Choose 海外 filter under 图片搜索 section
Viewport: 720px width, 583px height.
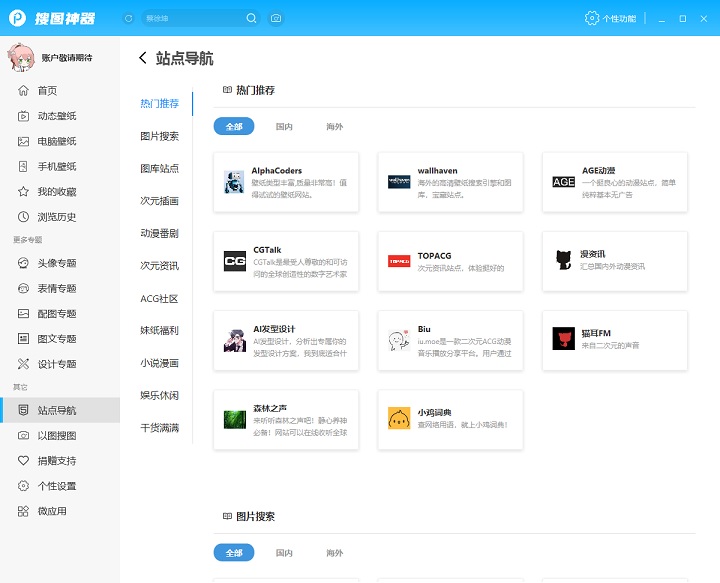(x=334, y=553)
